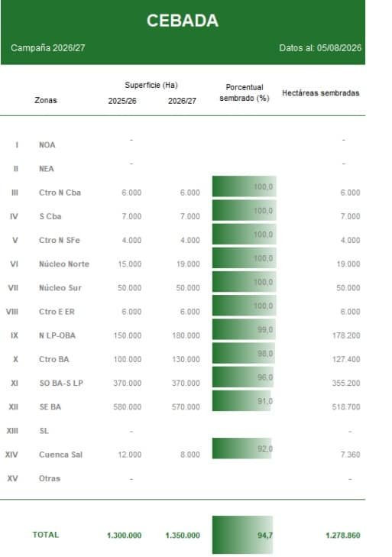Viewport: 392px width, 557px height.
Task: Click the CEBADA title header
Action: tap(183, 21)
